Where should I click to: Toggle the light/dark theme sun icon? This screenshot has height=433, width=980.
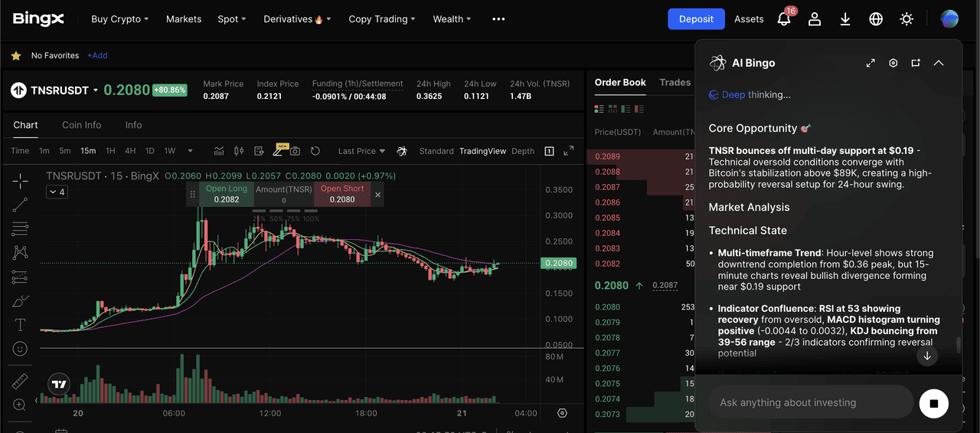pos(906,19)
